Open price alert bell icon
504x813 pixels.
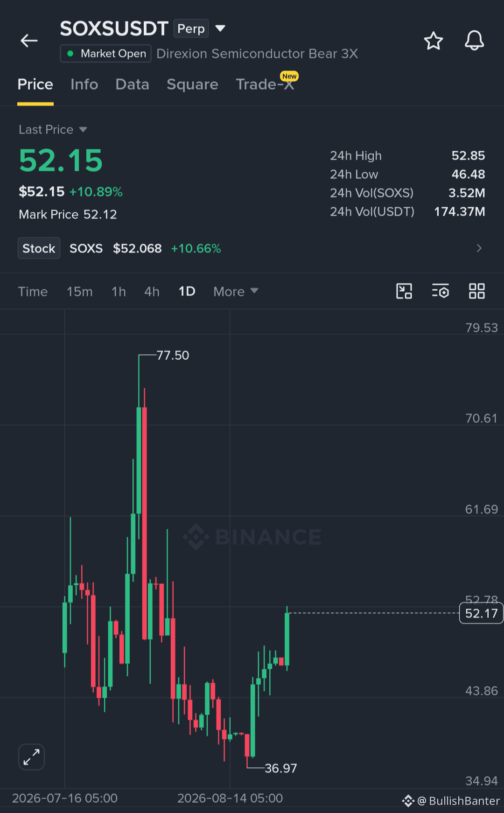(474, 41)
